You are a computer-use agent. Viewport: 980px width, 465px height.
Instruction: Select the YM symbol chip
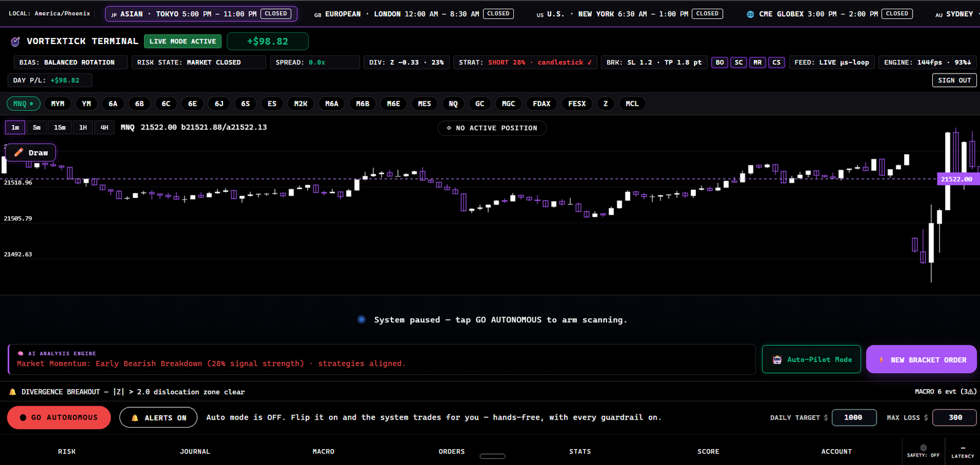point(86,104)
